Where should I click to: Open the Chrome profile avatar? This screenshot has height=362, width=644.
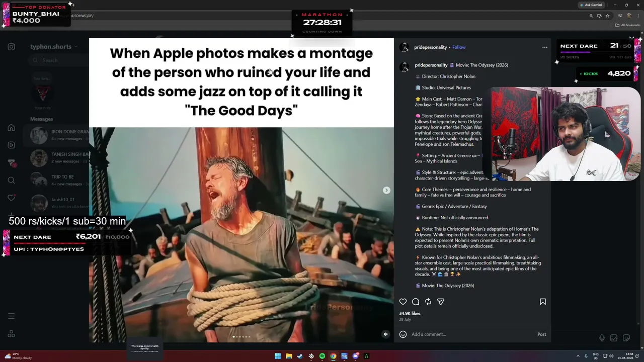click(629, 16)
